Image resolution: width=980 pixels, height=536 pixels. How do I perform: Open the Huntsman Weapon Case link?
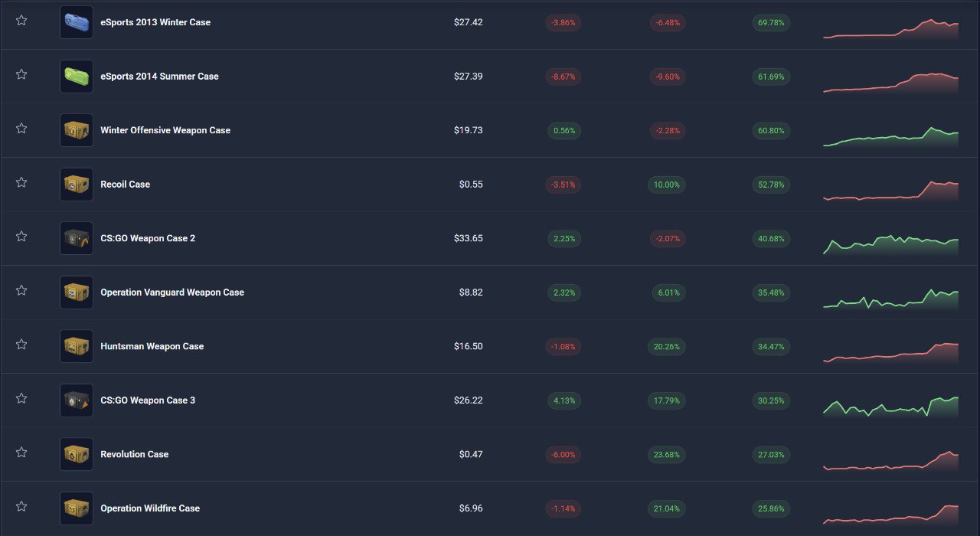[x=152, y=347]
